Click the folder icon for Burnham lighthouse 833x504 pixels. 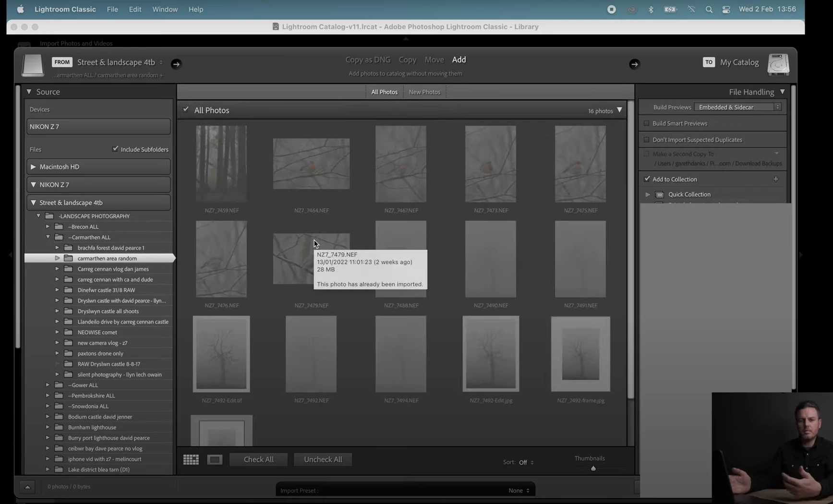click(59, 427)
